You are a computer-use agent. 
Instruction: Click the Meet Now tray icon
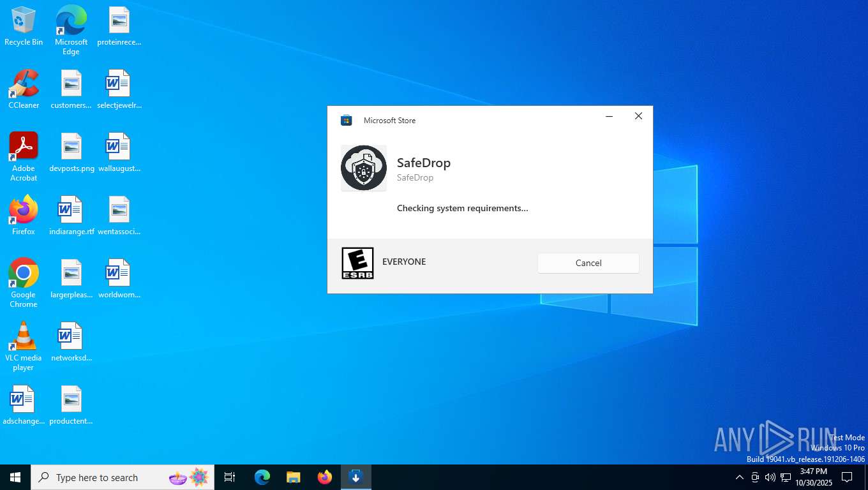tap(755, 477)
